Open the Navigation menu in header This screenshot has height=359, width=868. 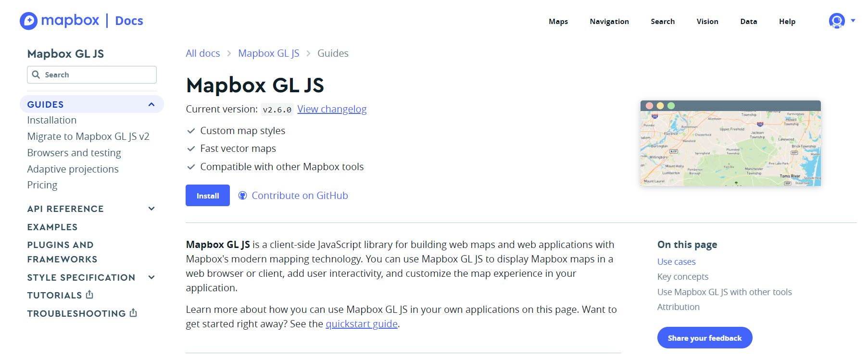click(x=609, y=22)
